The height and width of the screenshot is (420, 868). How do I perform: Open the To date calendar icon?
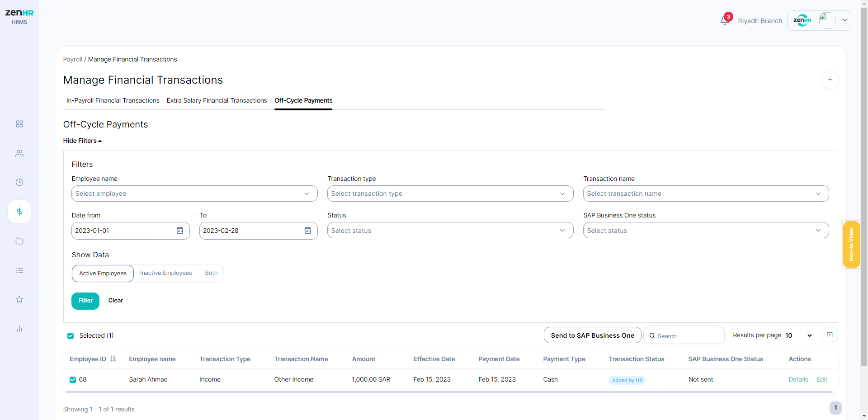pos(308,231)
